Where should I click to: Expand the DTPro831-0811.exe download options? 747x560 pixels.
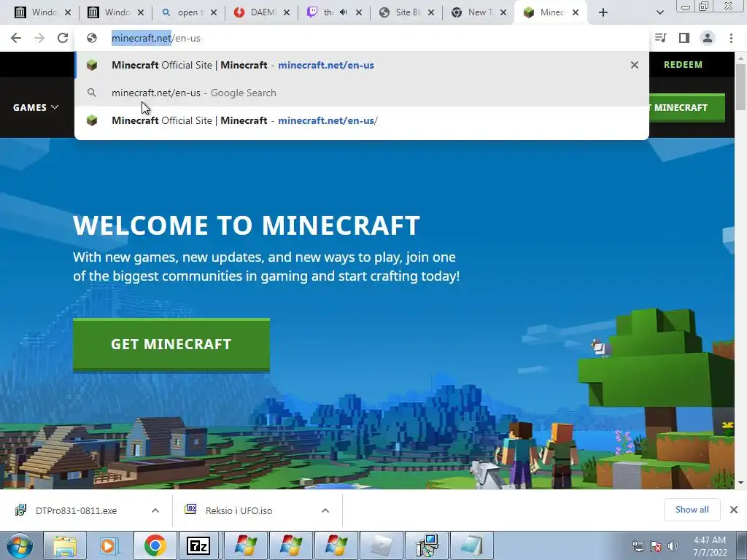pyautogui.click(x=155, y=510)
